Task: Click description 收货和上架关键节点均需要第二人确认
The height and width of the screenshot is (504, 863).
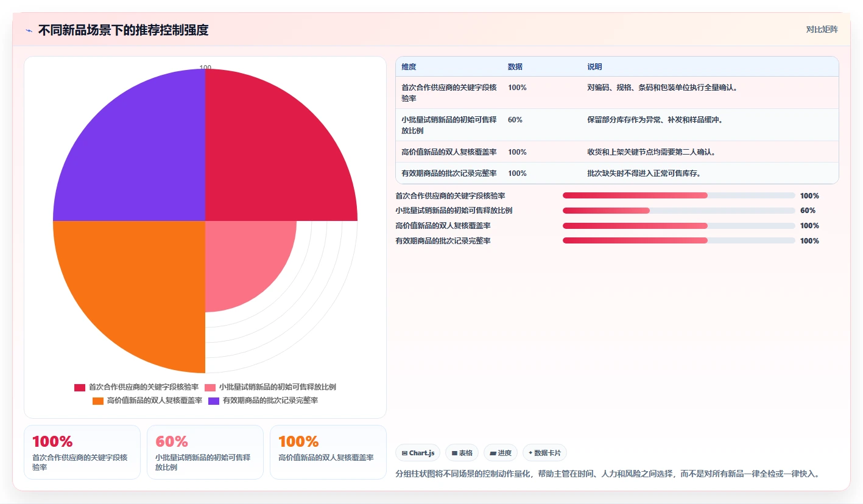Action: pos(652,152)
